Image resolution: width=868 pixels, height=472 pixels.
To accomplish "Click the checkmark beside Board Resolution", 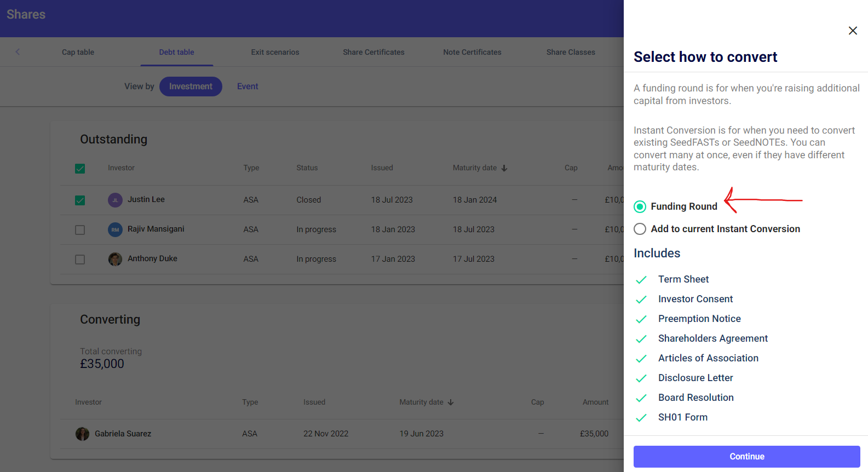I will click(x=641, y=398).
